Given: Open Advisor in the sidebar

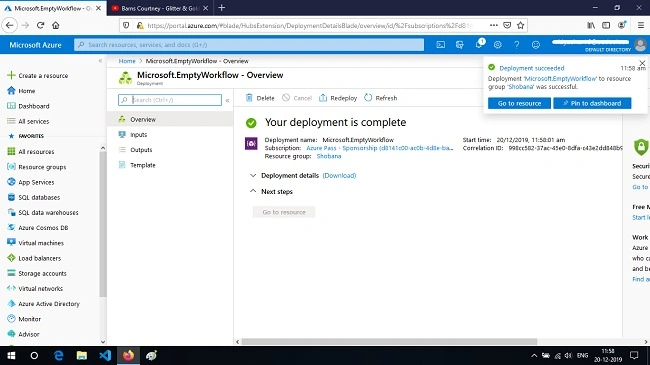Looking at the screenshot, I should [23, 334].
